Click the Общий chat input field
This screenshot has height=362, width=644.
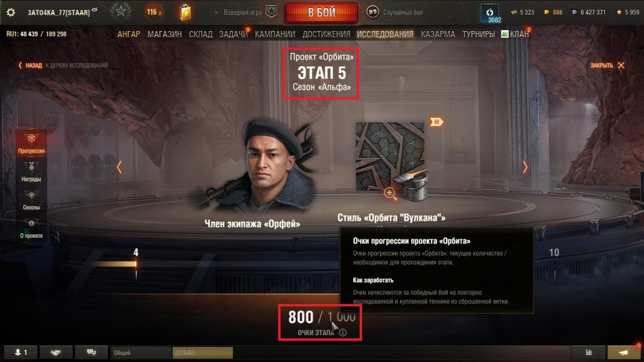pos(141,353)
